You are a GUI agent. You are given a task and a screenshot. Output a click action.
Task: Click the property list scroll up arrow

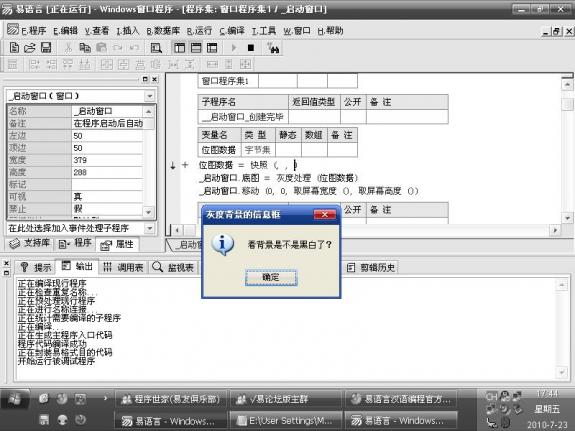pos(149,111)
